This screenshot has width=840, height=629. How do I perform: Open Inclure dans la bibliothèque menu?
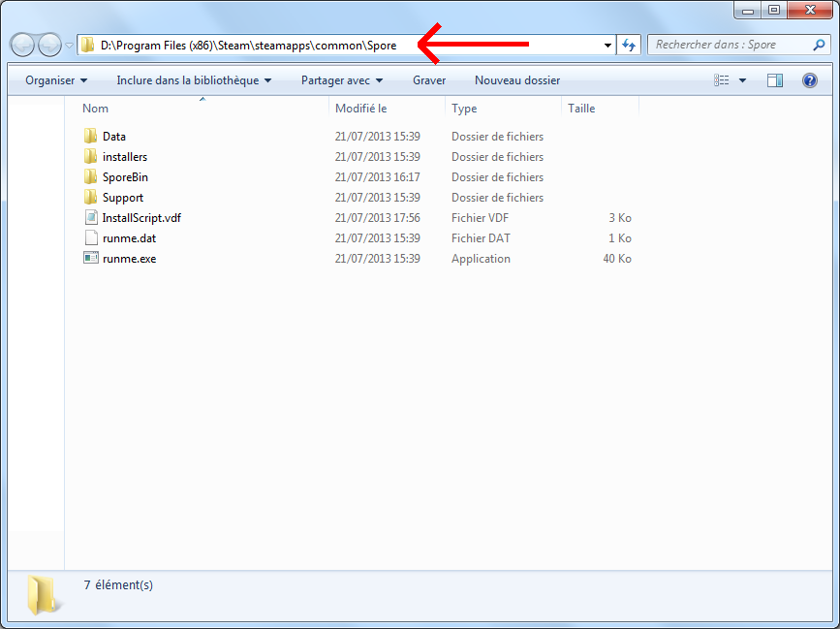pos(194,80)
